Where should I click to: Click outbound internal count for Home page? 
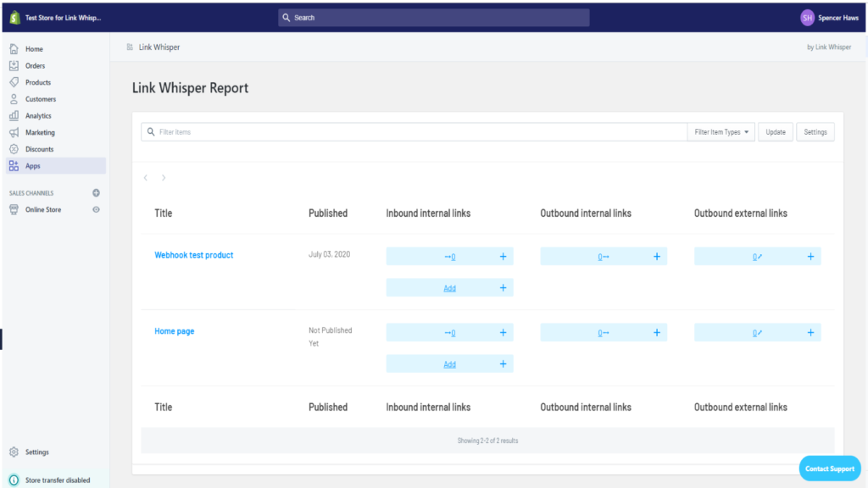604,333
